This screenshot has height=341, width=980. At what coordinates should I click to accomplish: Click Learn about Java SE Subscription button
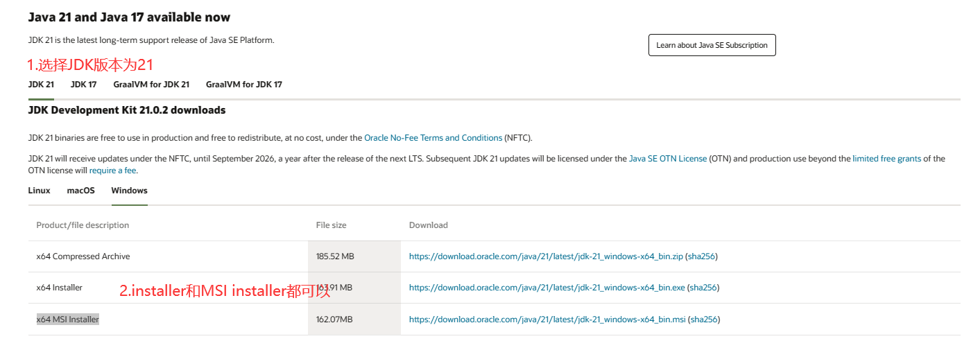pyautogui.click(x=712, y=45)
